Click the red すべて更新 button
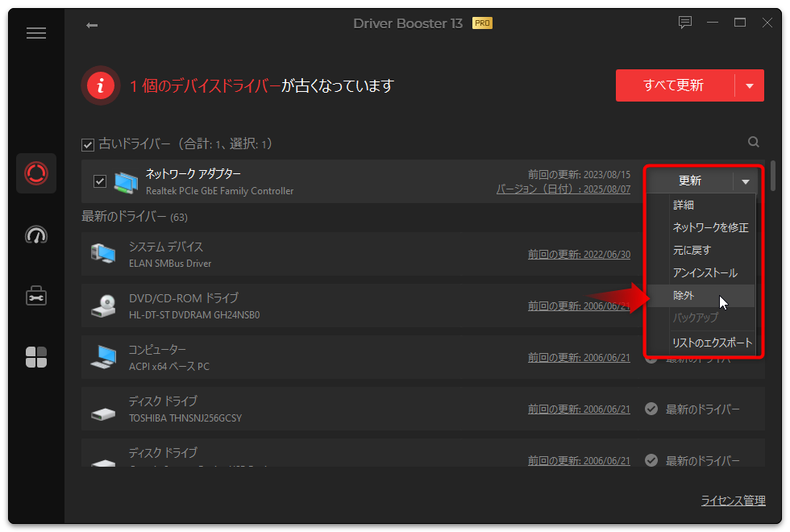The image size is (790, 532). 674,85
